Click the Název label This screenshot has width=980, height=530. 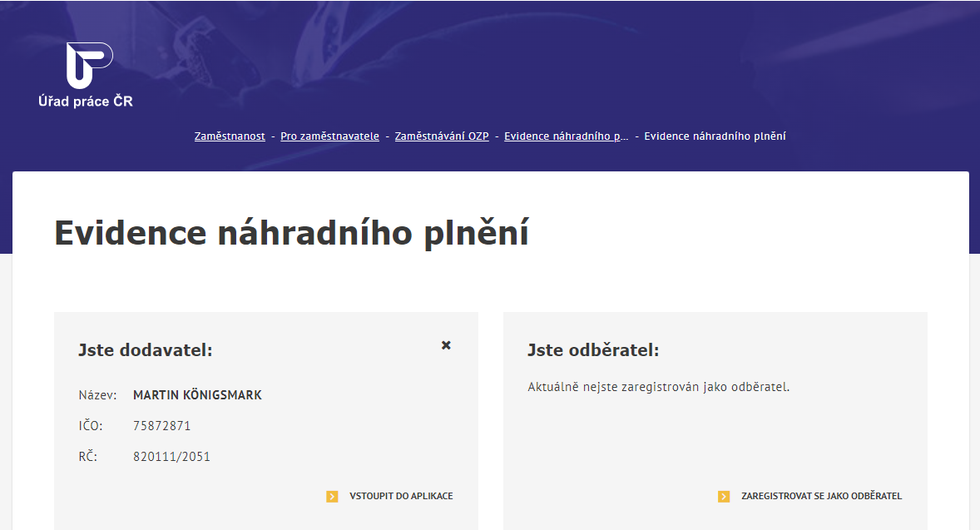(x=97, y=395)
